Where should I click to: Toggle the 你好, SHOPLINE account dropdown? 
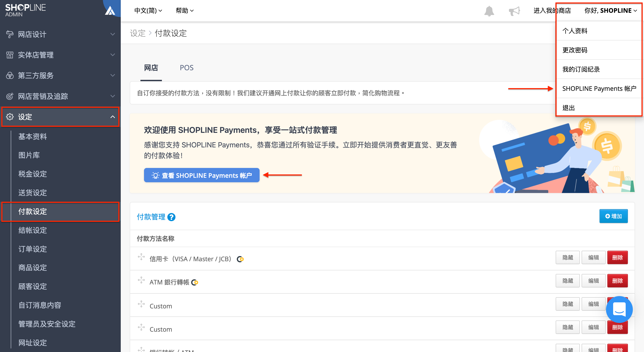610,11
